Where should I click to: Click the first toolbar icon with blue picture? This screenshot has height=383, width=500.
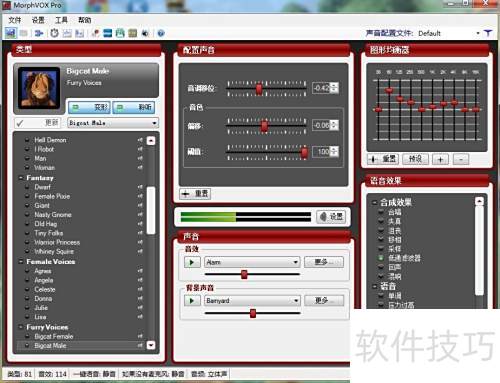tap(11, 33)
